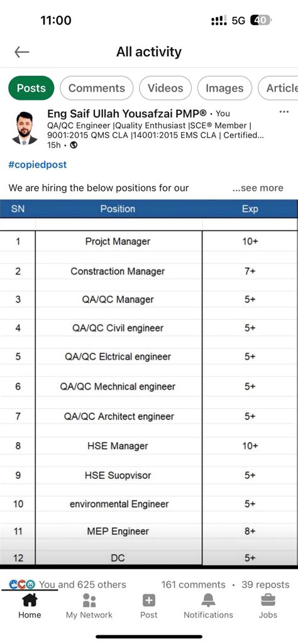298x644 pixels.
Task: Open Saif Ullah Yousafzai profile photo
Action: coord(25,127)
